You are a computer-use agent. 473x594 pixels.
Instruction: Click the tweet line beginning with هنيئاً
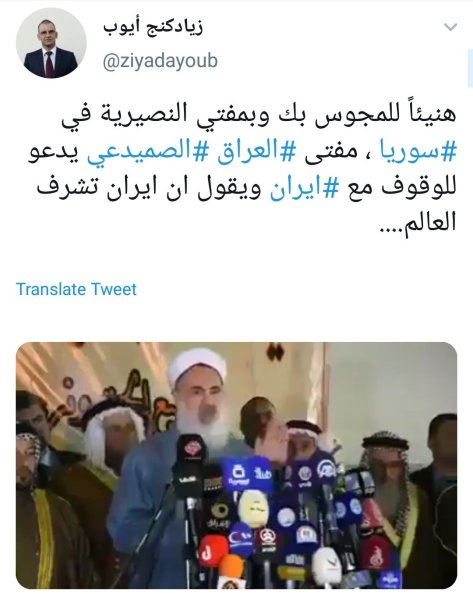point(259,116)
